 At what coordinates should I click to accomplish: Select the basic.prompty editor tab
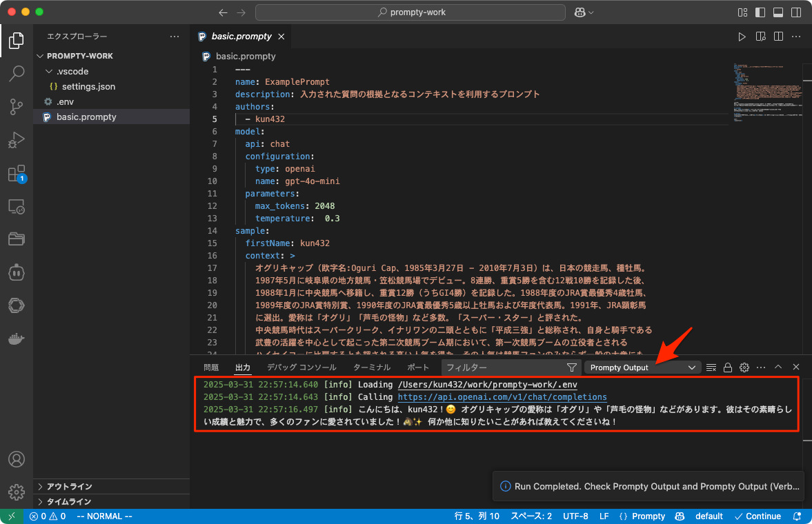[241, 37]
